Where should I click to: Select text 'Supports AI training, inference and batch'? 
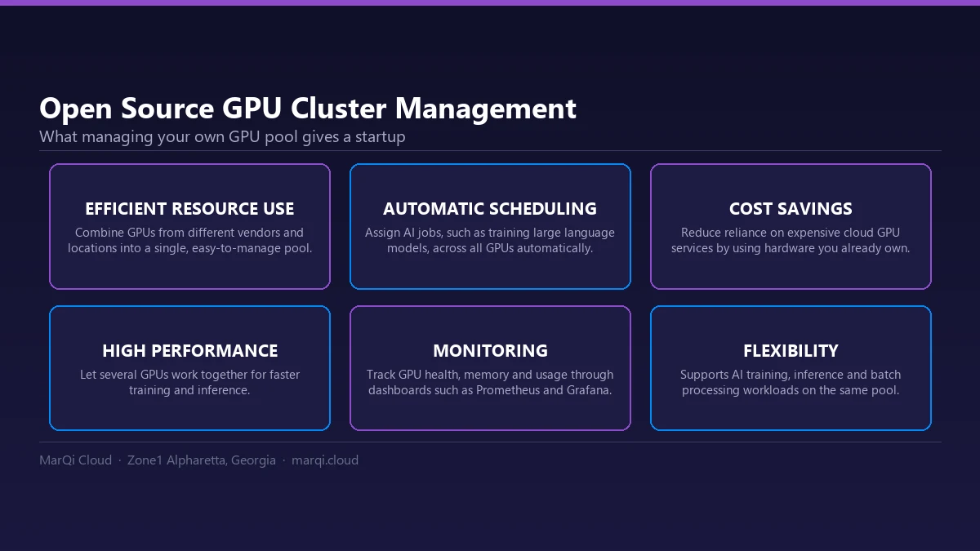click(791, 375)
